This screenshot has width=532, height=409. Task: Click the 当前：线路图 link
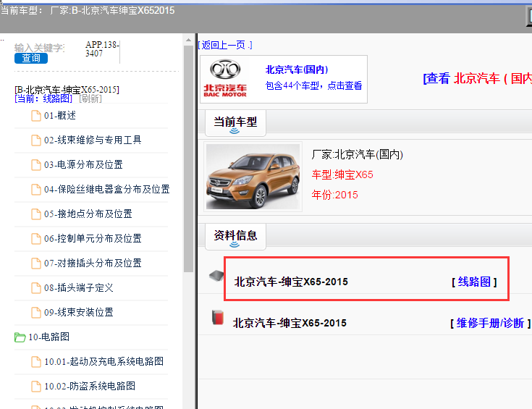click(43, 98)
